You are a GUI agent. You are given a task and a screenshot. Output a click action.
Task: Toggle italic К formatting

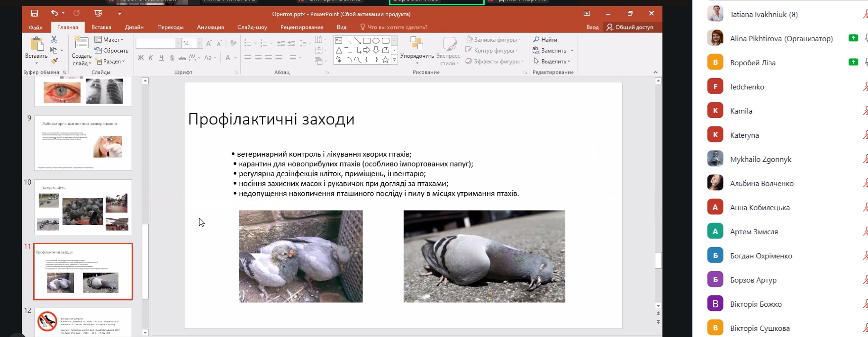pyautogui.click(x=151, y=58)
